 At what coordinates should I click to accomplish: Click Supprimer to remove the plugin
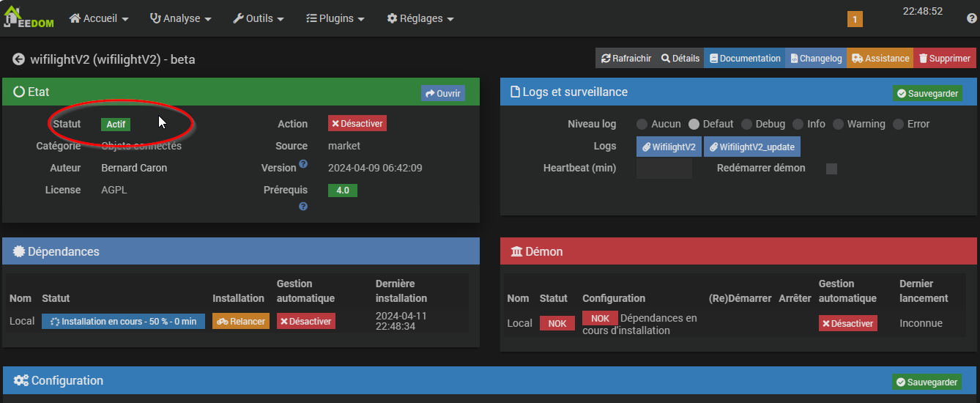click(945, 59)
